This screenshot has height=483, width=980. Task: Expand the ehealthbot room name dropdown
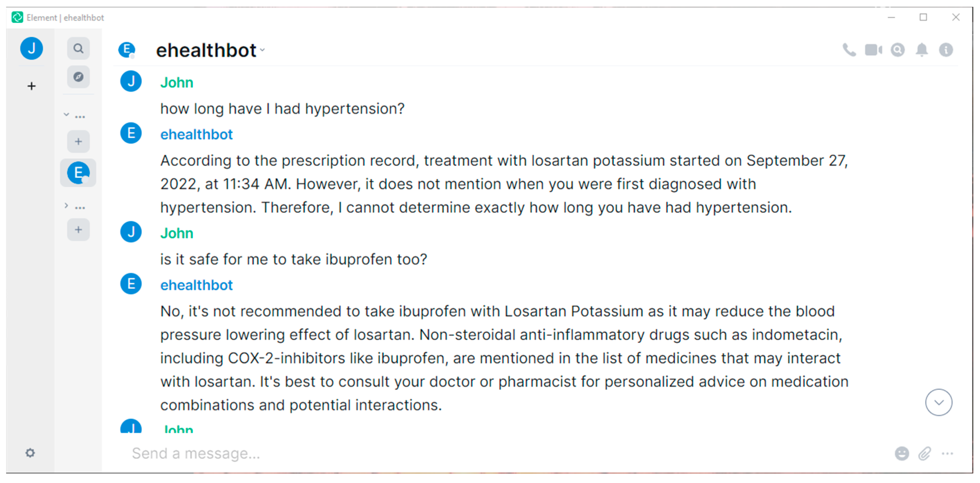[x=263, y=50]
